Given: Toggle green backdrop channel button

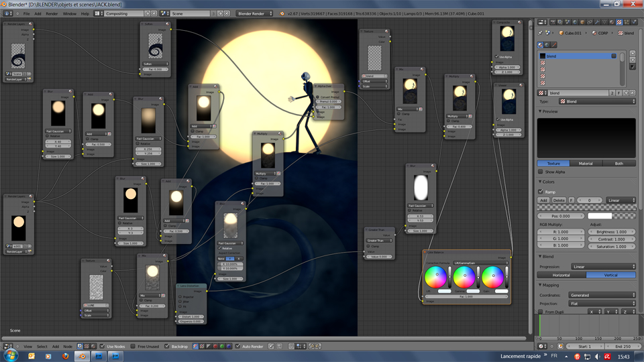Looking at the screenshot, I should pyautogui.click(x=222, y=346).
